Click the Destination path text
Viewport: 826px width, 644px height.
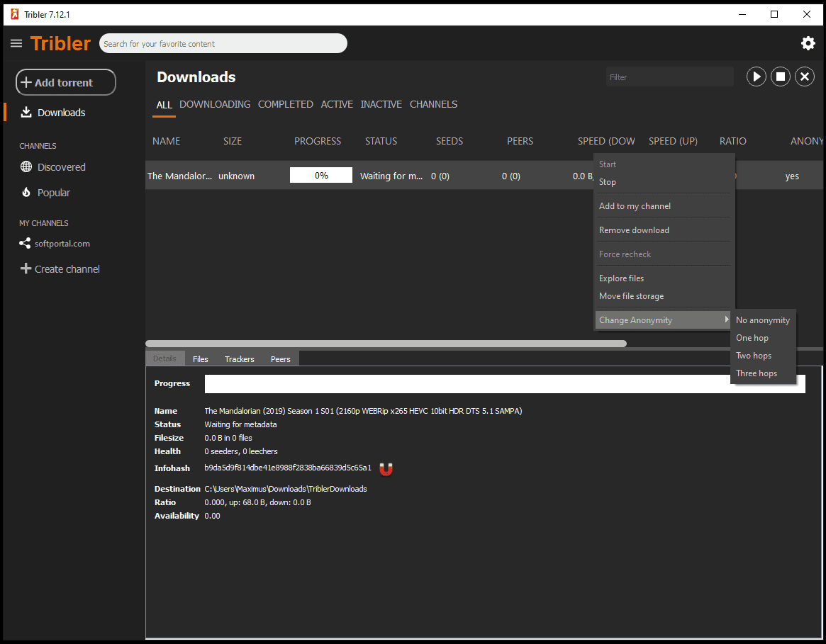click(x=286, y=489)
